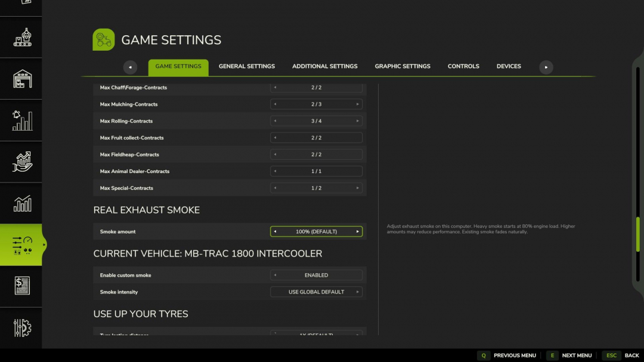
Task: Increase Max Rolling-Contracts value
Action: (x=357, y=121)
